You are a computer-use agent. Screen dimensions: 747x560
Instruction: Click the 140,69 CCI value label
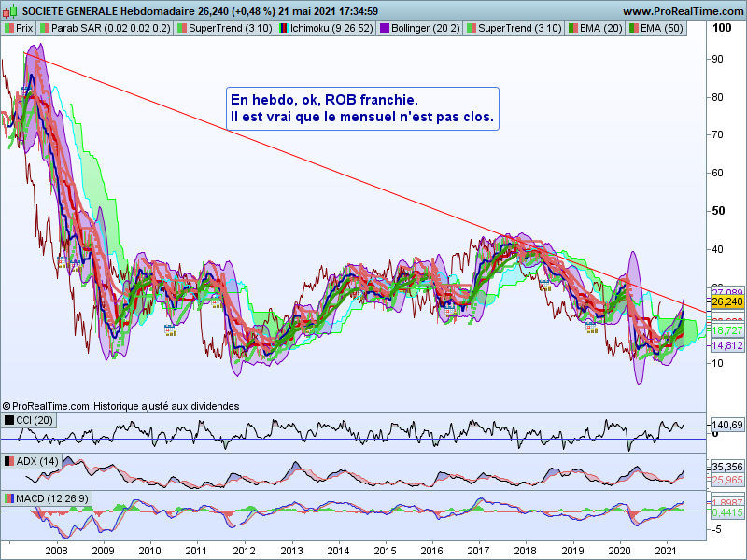point(726,426)
